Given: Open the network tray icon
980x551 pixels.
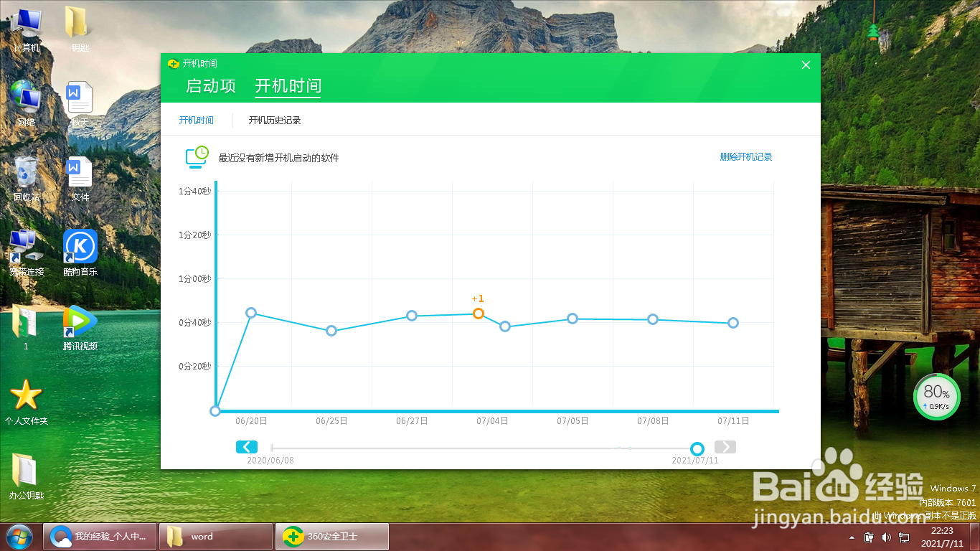Looking at the screenshot, I should pos(904,537).
